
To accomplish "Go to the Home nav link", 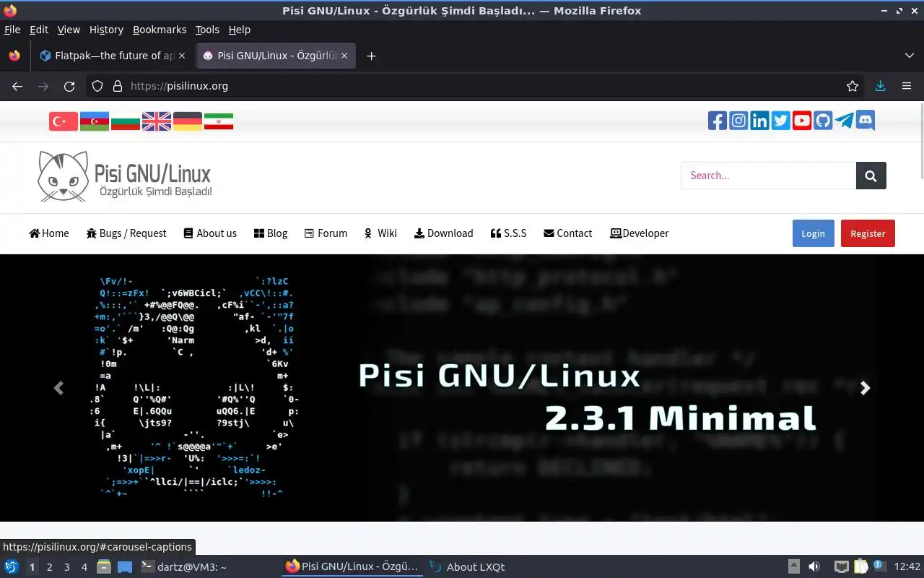I will pyautogui.click(x=49, y=233).
